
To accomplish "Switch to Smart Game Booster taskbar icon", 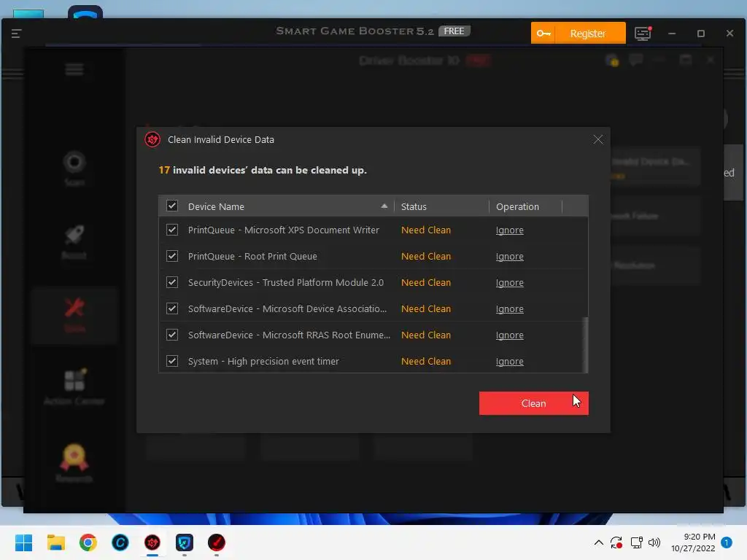I will click(x=216, y=542).
